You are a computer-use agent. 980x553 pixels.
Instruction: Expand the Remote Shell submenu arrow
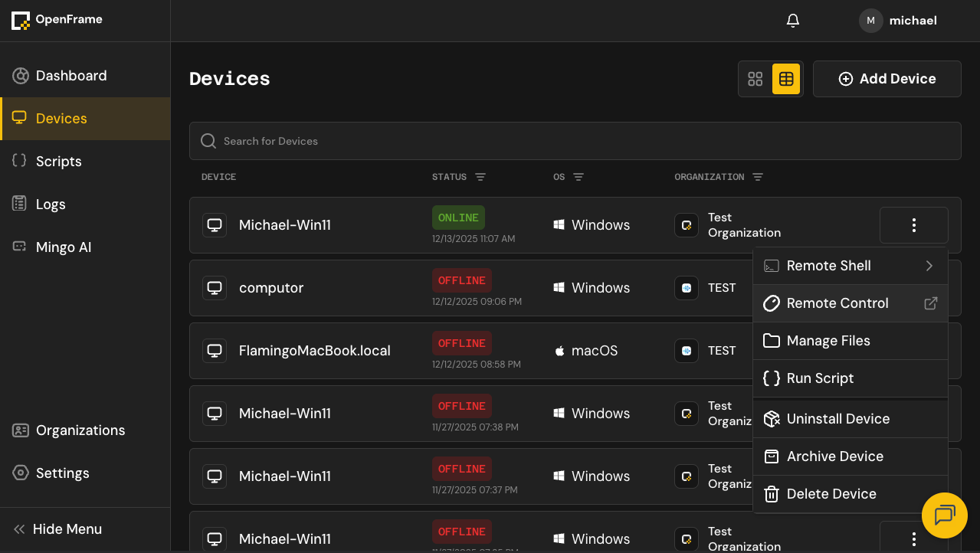929,266
